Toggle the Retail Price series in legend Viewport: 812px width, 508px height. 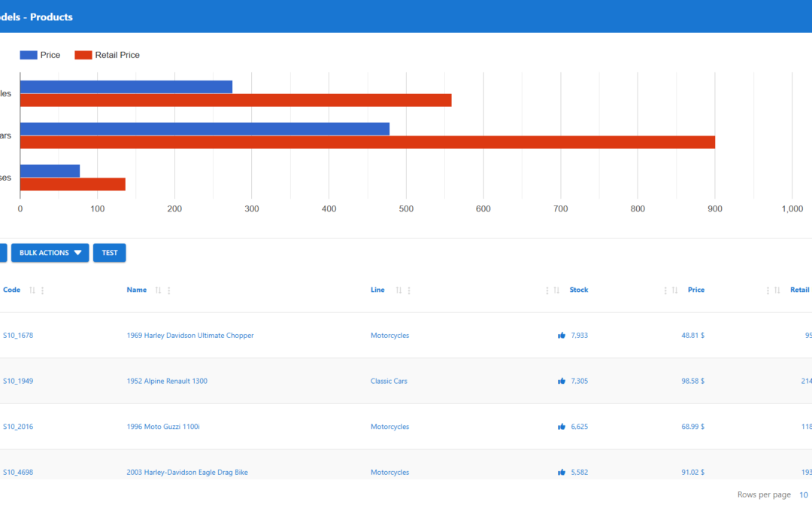click(x=108, y=55)
